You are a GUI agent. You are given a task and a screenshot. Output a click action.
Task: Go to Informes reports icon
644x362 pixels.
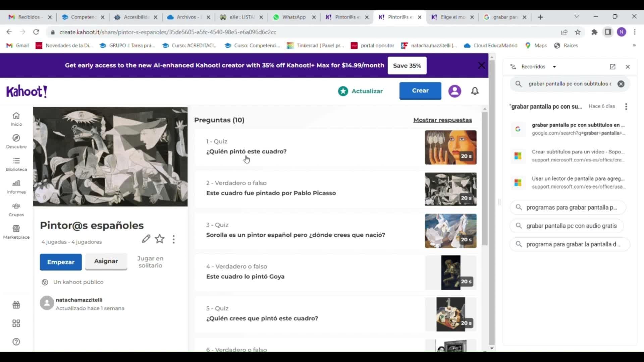click(16, 183)
